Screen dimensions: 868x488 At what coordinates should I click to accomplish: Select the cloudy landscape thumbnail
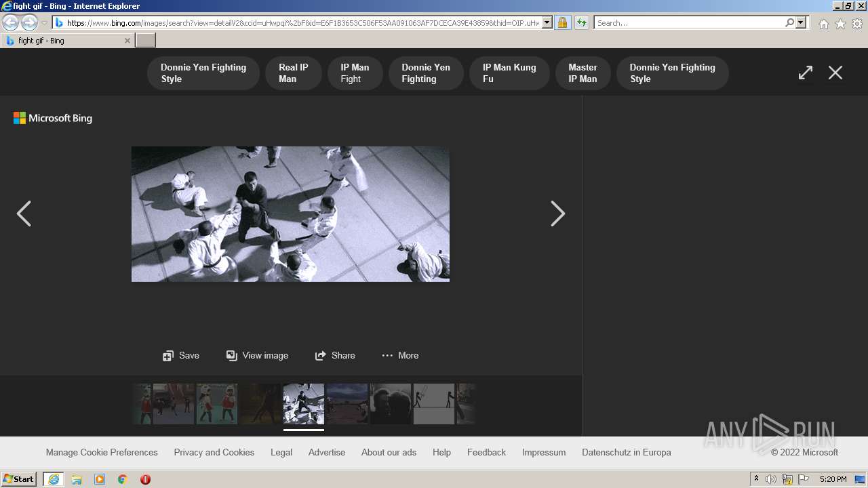[347, 404]
